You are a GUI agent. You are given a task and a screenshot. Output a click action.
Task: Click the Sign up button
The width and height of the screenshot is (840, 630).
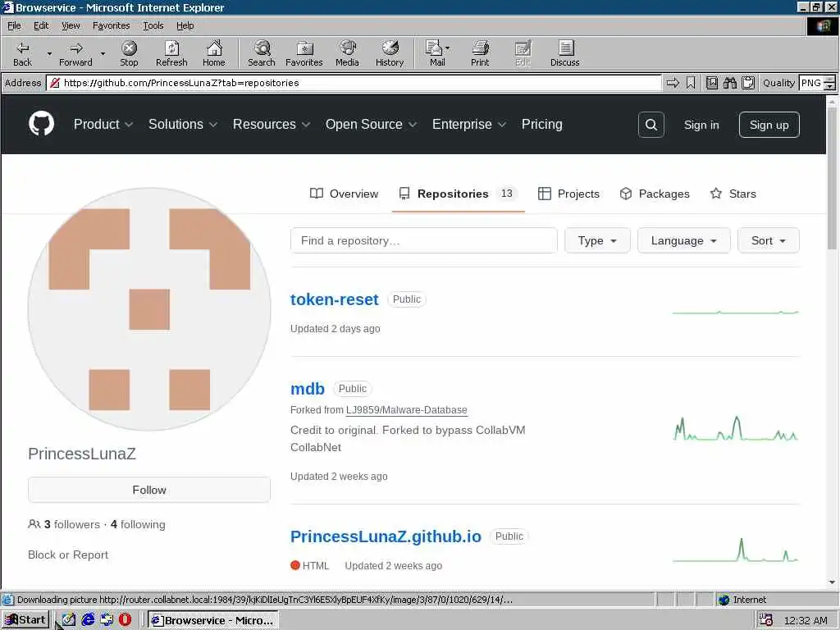(769, 125)
